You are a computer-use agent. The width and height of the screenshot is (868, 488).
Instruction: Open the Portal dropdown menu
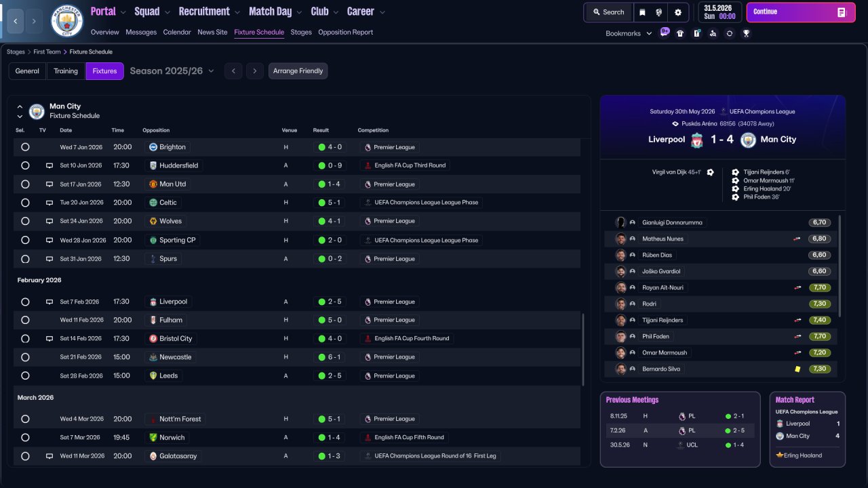point(108,12)
